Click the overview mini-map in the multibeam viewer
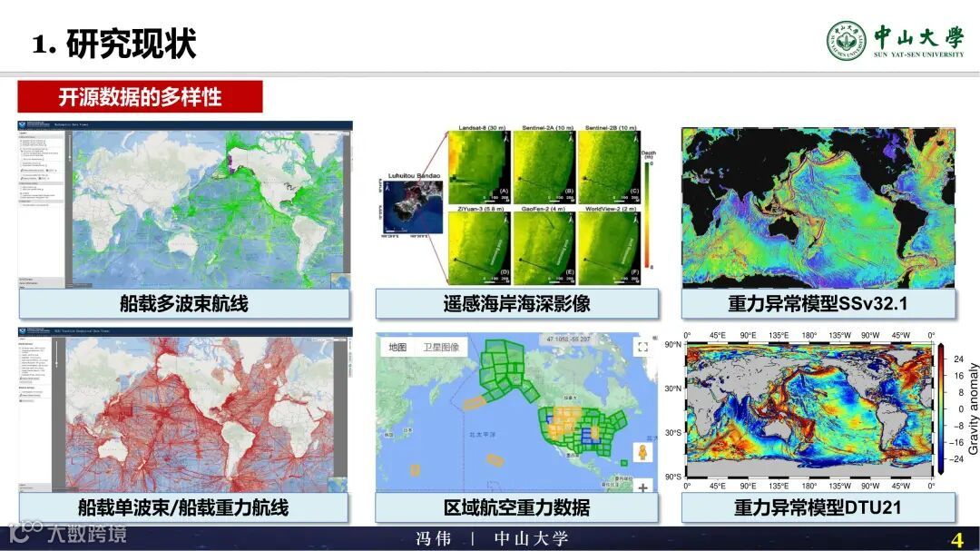Screen dimensions: 980x551 point(340,280)
